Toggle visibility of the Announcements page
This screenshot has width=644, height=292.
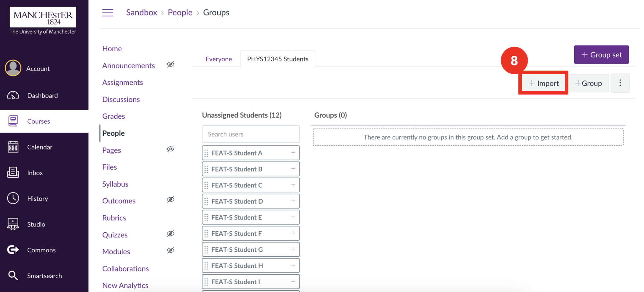tap(170, 64)
